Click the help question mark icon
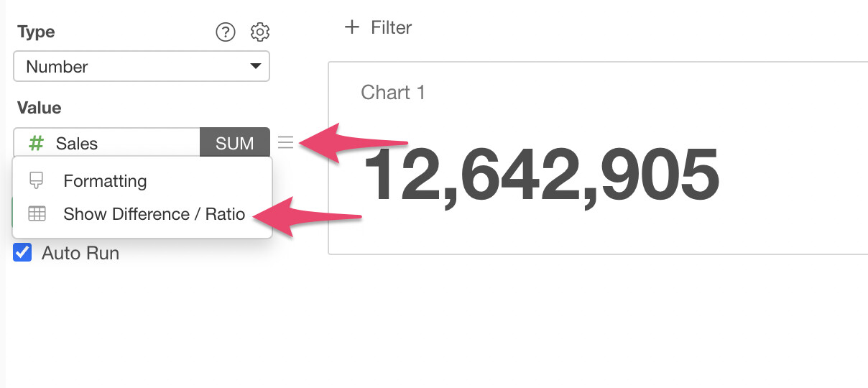Viewport: 868px width, 388px height. 226,32
